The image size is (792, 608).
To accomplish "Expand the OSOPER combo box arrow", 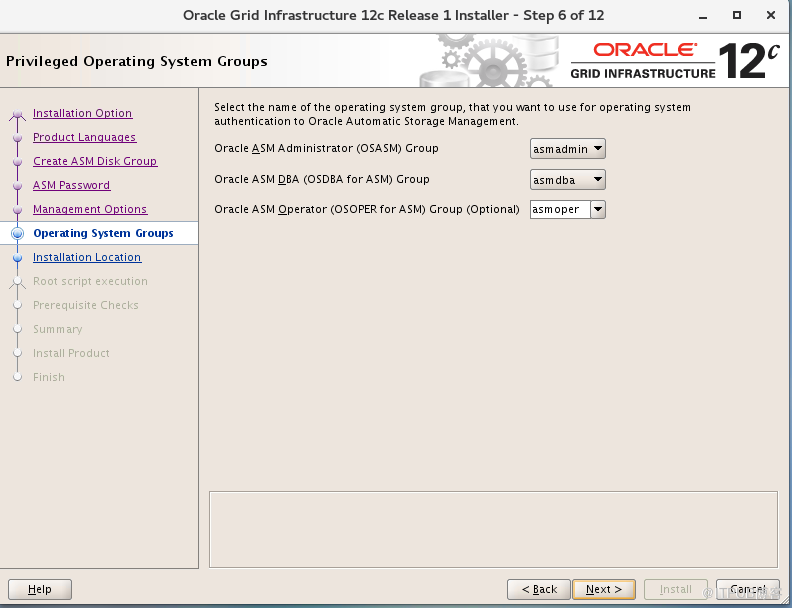I will click(x=598, y=209).
